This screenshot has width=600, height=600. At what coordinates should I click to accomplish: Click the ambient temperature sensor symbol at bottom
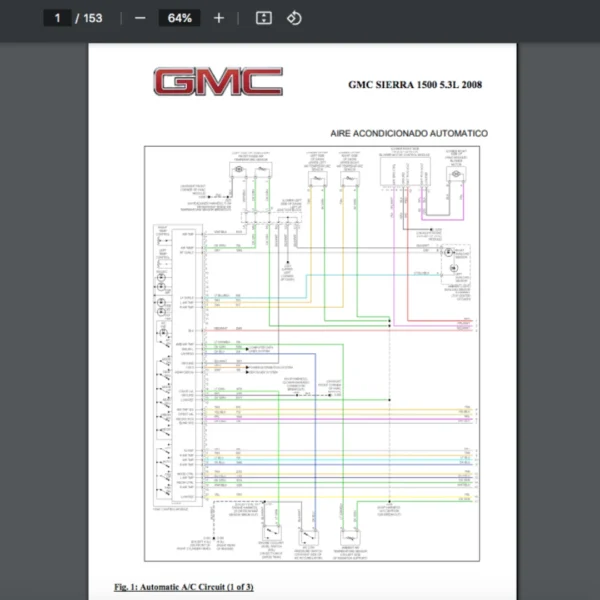[x=351, y=538]
